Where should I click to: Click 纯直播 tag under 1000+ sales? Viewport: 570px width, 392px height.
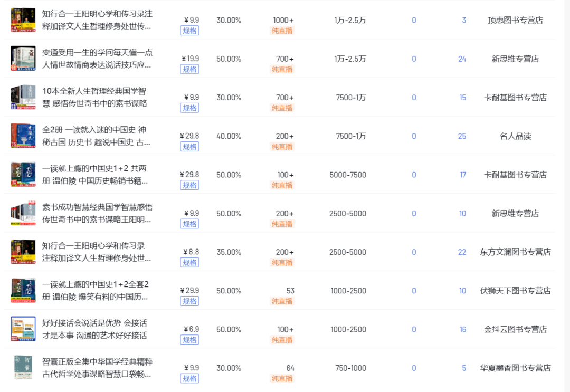click(x=282, y=31)
